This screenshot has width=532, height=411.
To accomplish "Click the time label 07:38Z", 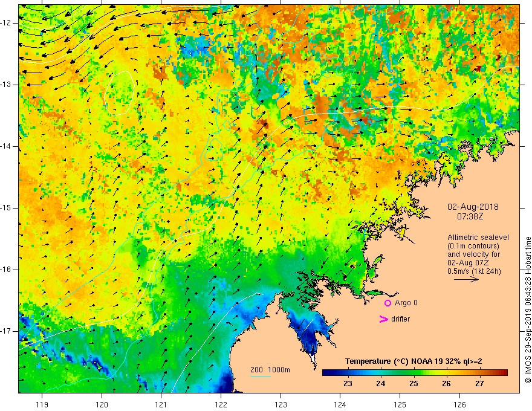I will coord(470,216).
